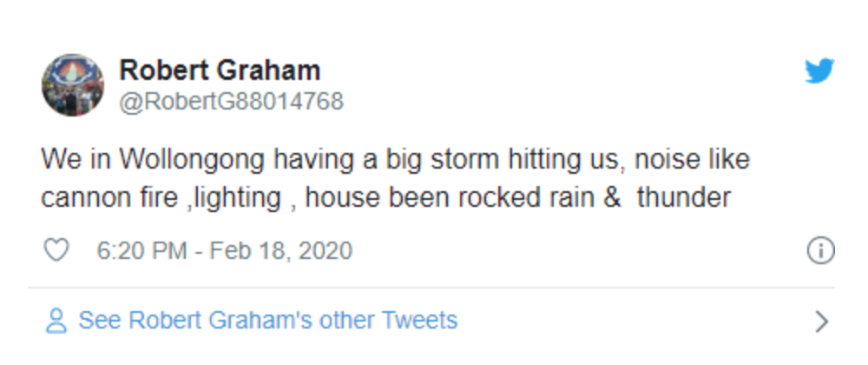Click the phrase cannon fire in tweet
This screenshot has width=868, height=365.
pos(109,198)
